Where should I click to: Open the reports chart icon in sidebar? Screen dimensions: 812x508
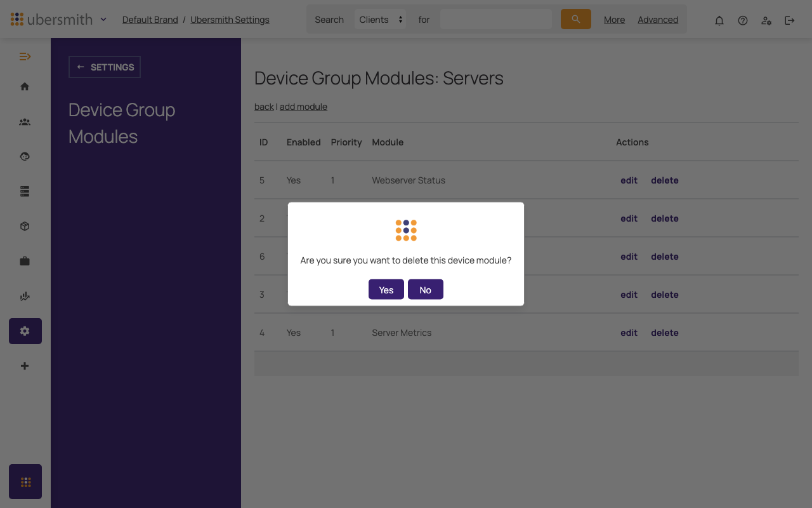(25, 296)
